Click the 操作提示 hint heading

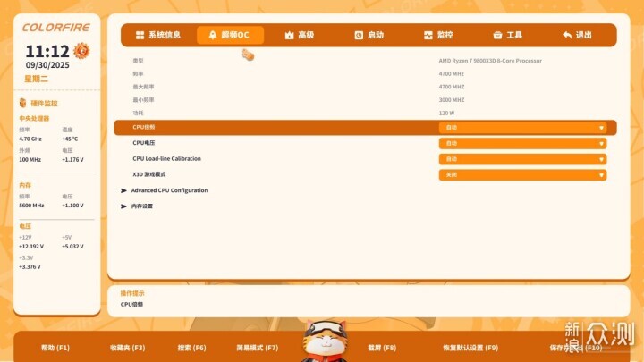click(132, 293)
